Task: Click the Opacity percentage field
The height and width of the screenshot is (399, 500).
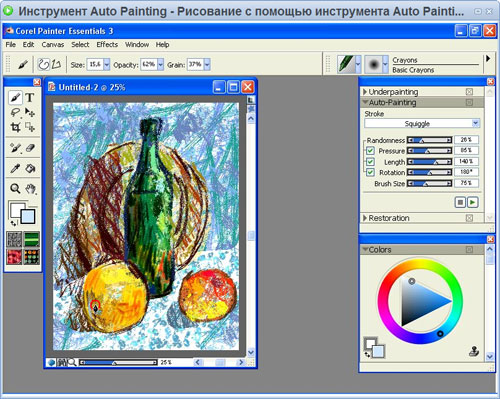Action: (149, 64)
